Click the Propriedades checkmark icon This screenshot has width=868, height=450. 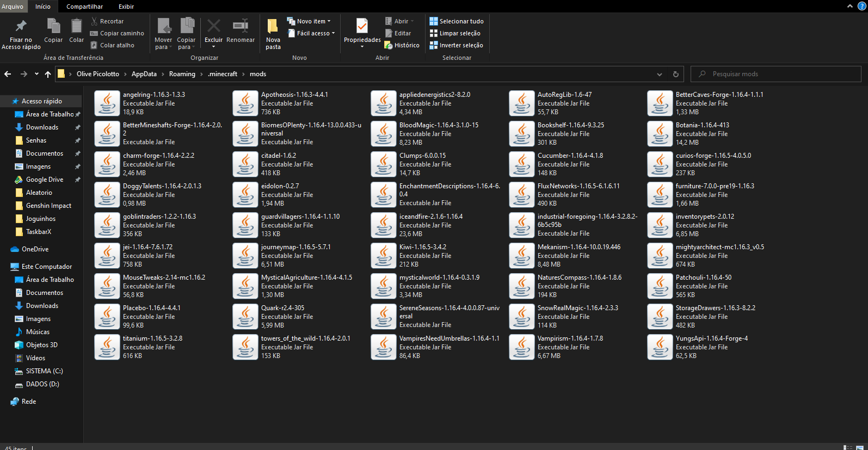click(x=362, y=26)
